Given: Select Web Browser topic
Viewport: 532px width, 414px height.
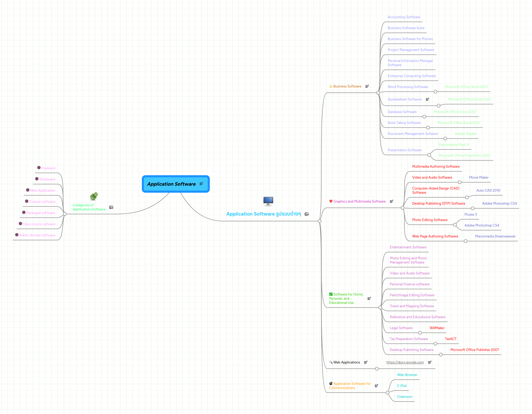Looking at the screenshot, I should (407, 375).
